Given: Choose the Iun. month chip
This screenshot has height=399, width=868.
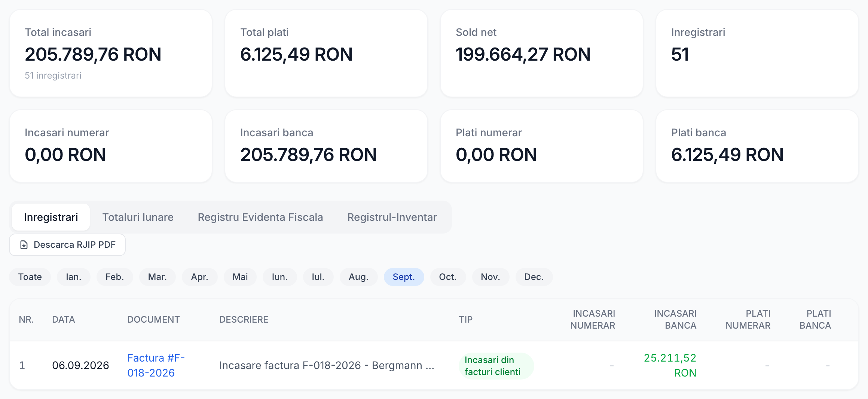Looking at the screenshot, I should pos(280,277).
